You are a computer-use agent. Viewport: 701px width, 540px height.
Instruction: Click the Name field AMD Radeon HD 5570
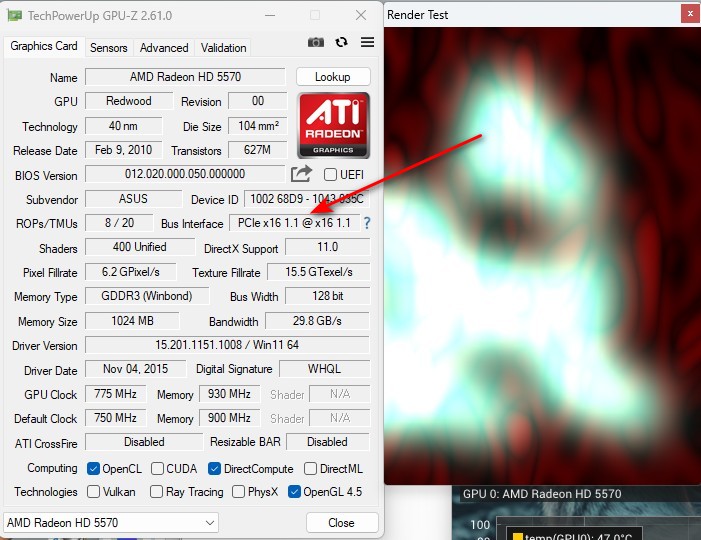pyautogui.click(x=185, y=77)
